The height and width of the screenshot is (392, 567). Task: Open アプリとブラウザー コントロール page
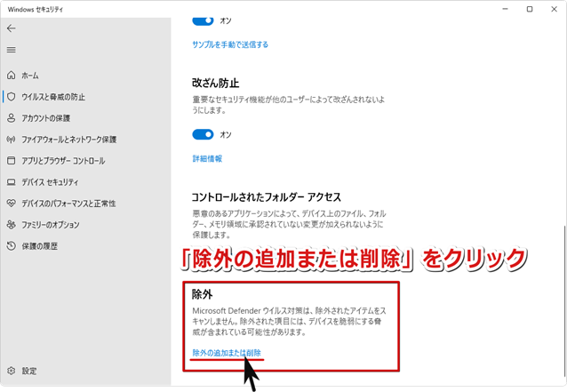[63, 161]
